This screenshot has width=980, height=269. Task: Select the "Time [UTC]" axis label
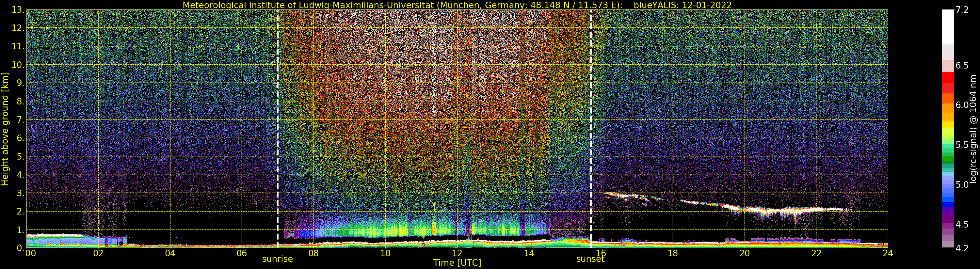click(x=457, y=262)
